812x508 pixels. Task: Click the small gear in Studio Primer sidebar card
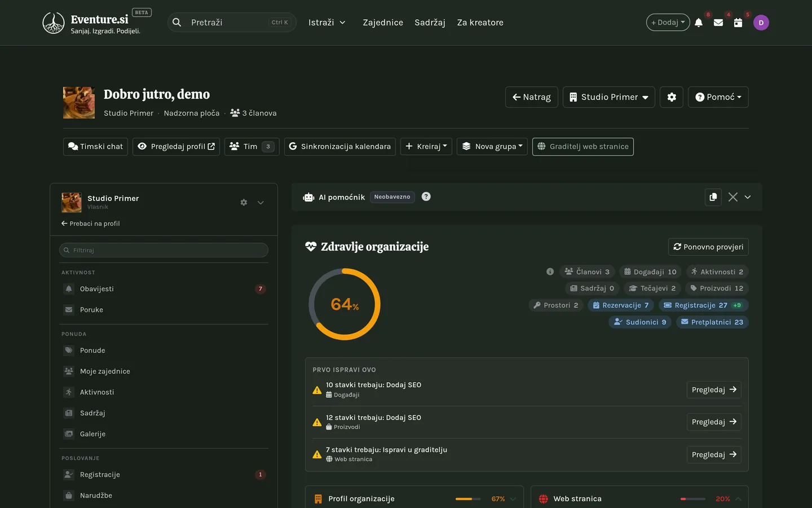[244, 202]
